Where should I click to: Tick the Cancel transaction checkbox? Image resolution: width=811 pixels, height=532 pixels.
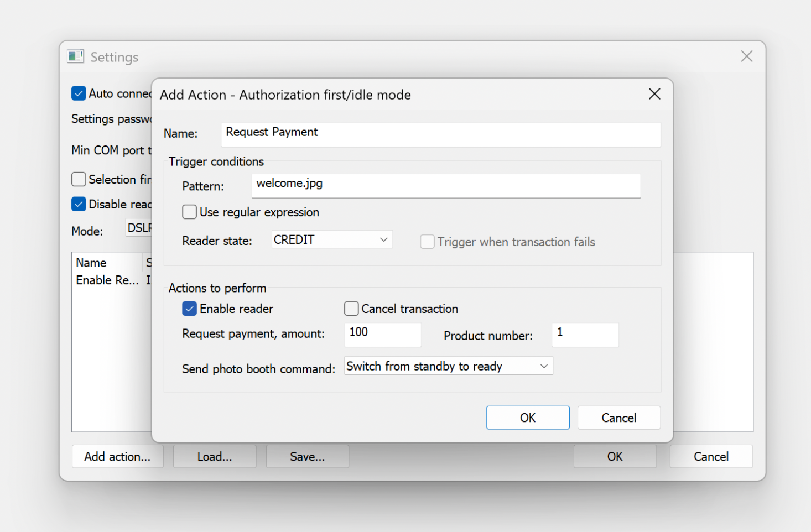pos(351,309)
